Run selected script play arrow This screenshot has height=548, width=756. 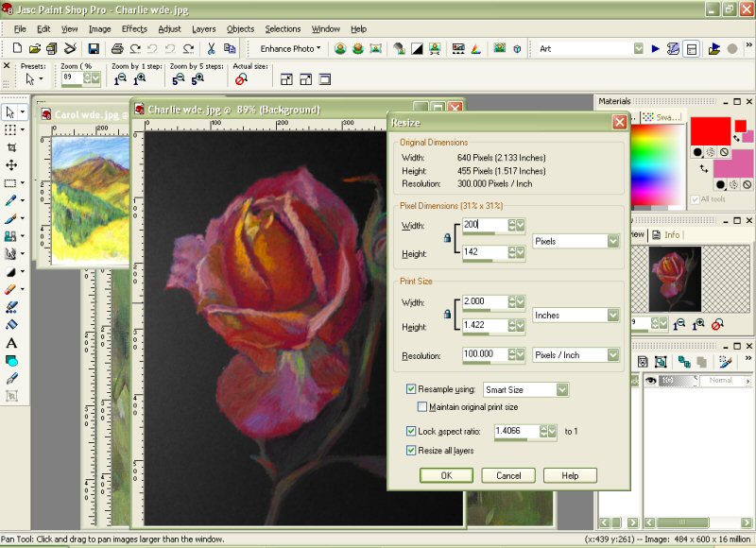tap(655, 49)
